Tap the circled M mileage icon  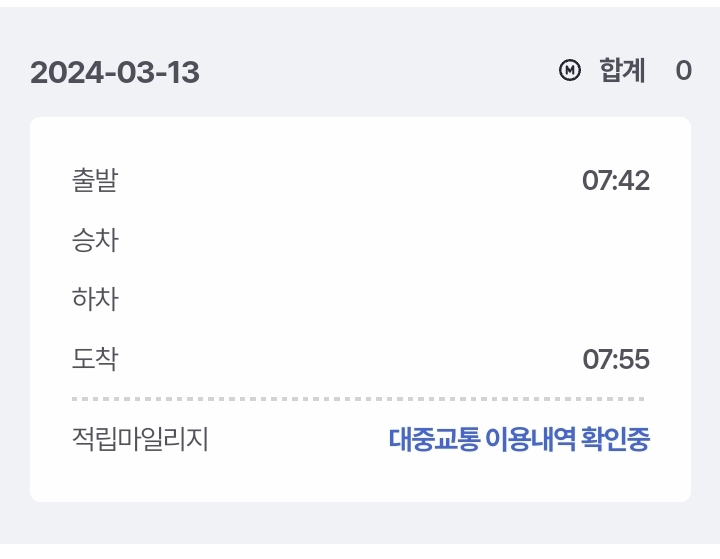pos(569,71)
